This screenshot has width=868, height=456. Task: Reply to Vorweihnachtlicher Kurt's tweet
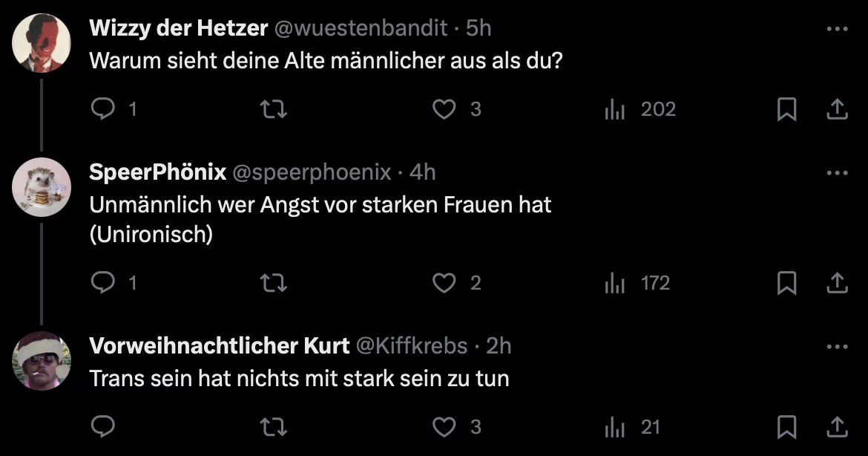pos(103,426)
